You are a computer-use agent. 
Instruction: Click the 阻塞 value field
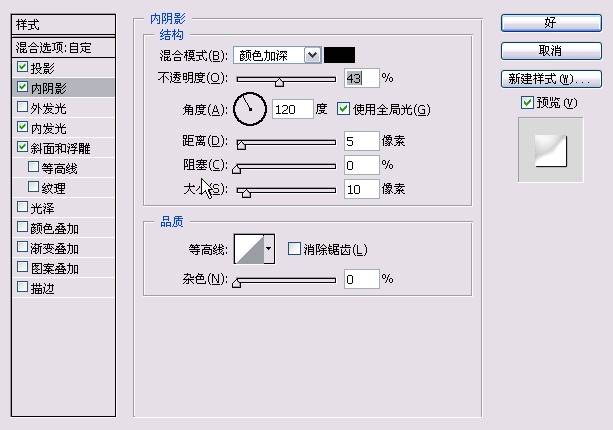click(x=362, y=165)
